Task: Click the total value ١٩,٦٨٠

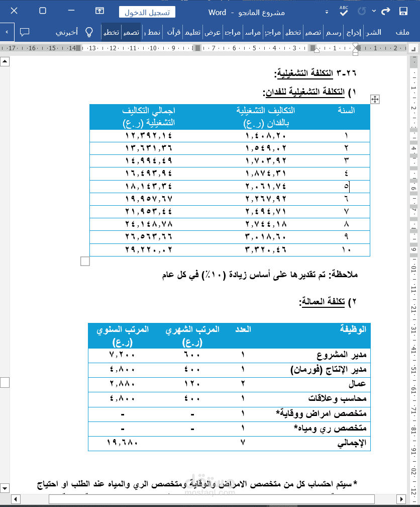Action: (123, 442)
